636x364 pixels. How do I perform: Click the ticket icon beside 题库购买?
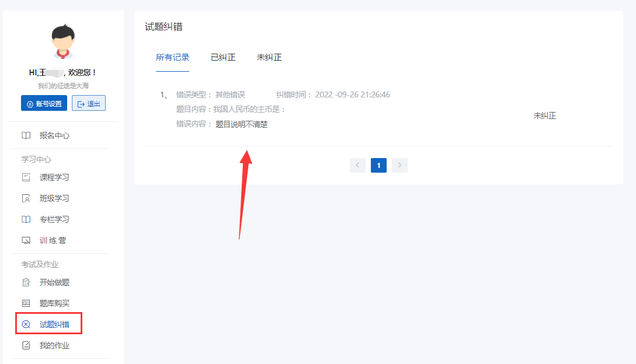[x=26, y=303]
